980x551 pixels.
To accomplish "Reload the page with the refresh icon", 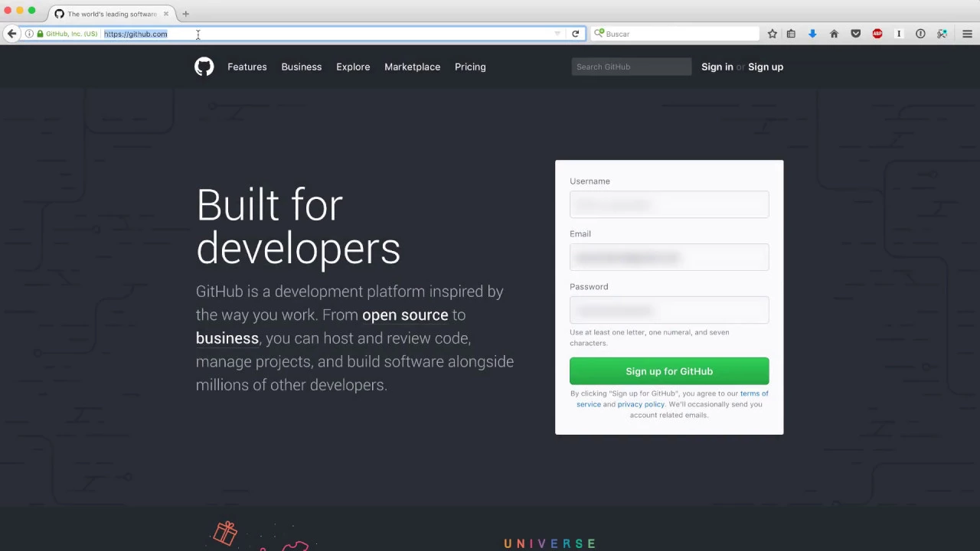I will tap(575, 34).
